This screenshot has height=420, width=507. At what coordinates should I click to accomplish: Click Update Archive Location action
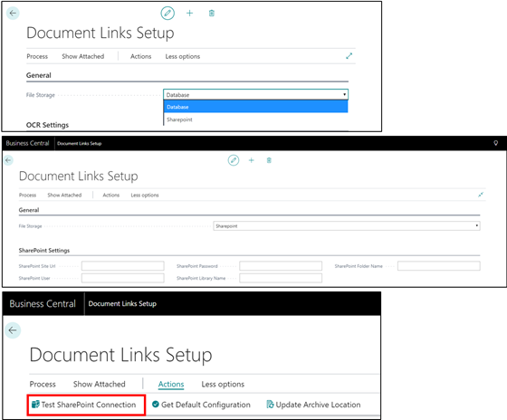313,405
